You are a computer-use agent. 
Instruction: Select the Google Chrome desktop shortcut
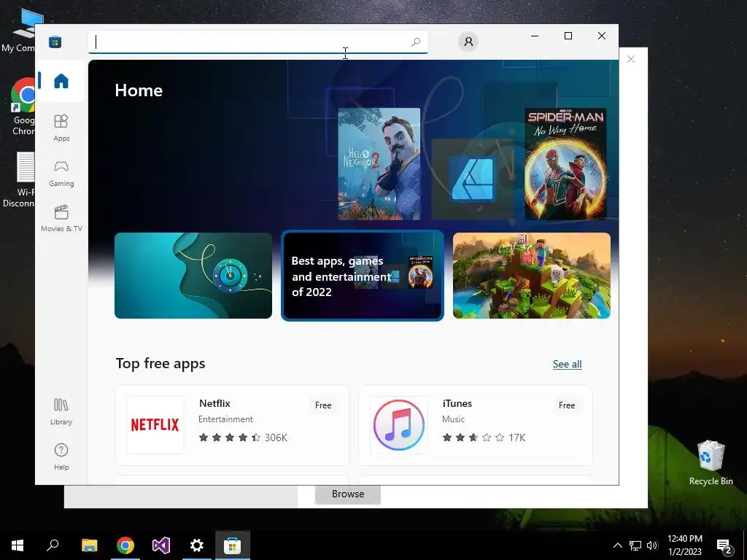click(21, 108)
